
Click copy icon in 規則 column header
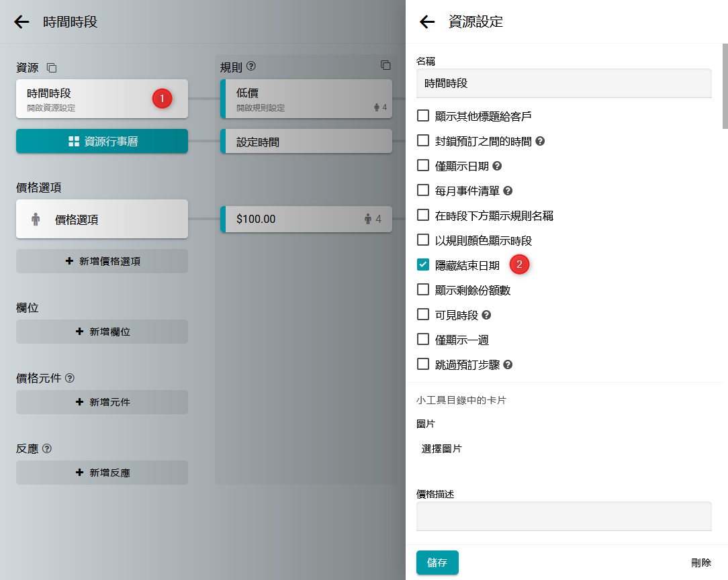point(385,65)
